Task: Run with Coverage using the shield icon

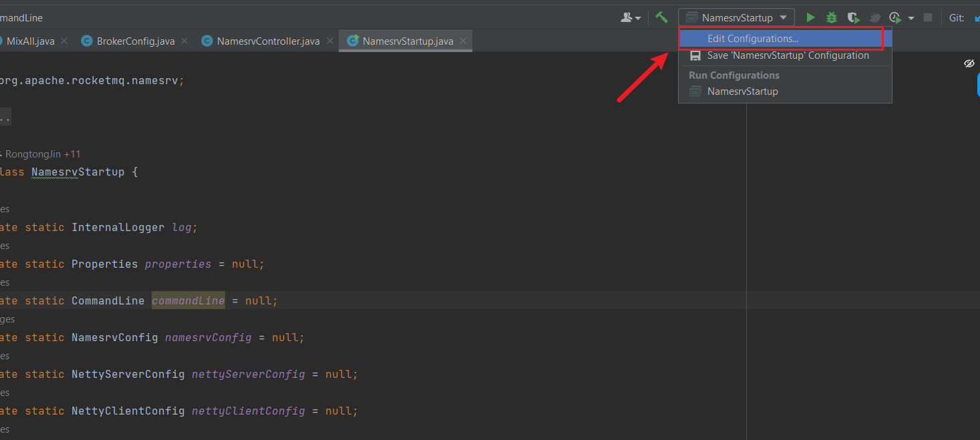Action: click(853, 17)
